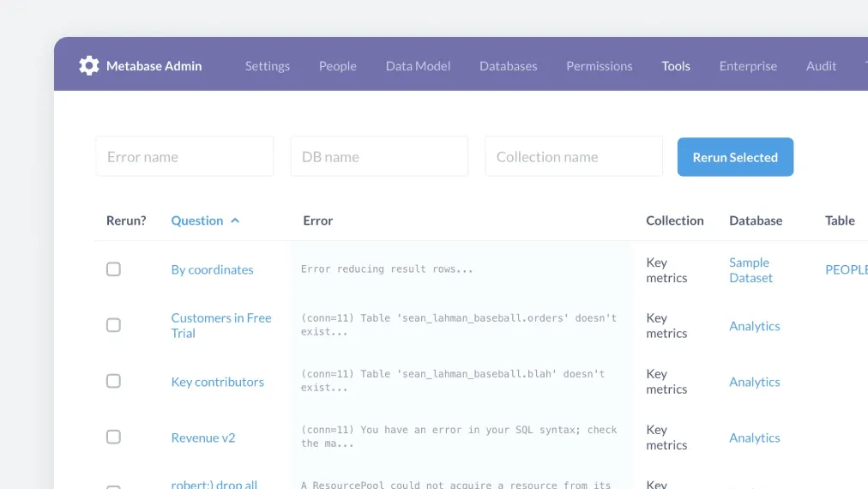Navigate to the Permissions tab
The height and width of the screenshot is (489, 868).
coord(599,66)
